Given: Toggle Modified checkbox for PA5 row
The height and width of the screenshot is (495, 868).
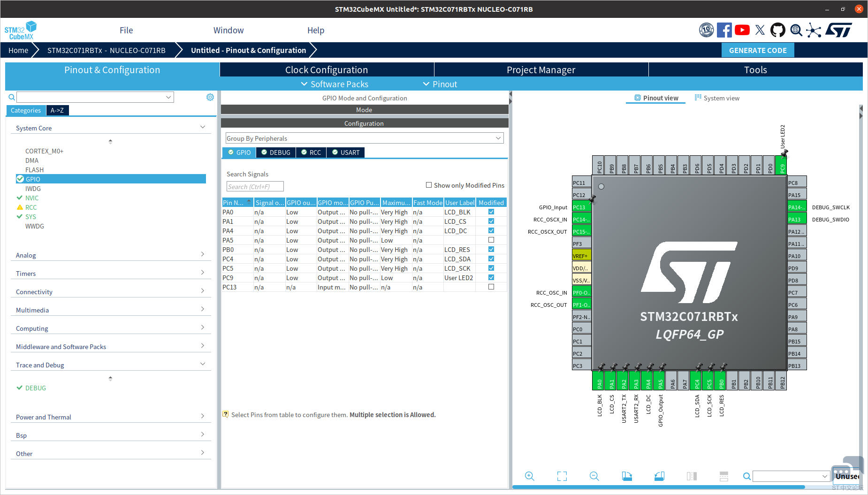Looking at the screenshot, I should (x=491, y=240).
